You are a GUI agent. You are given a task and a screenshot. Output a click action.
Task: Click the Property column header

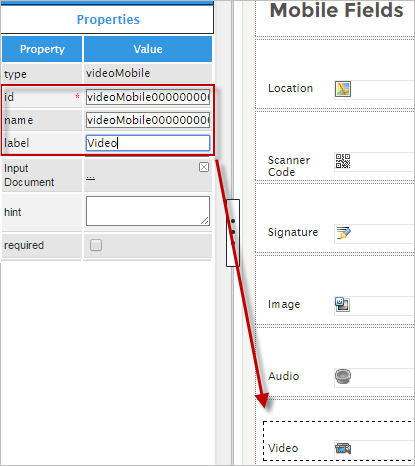(x=42, y=49)
